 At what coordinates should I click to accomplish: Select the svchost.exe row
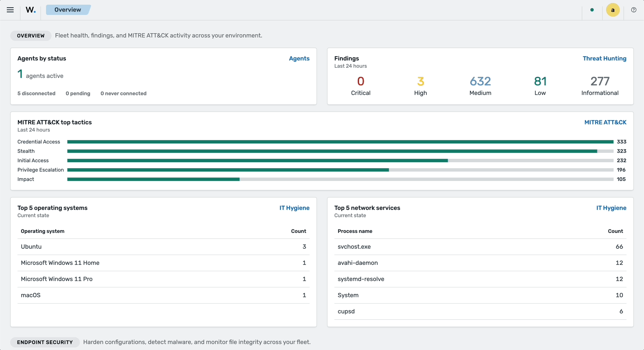480,247
